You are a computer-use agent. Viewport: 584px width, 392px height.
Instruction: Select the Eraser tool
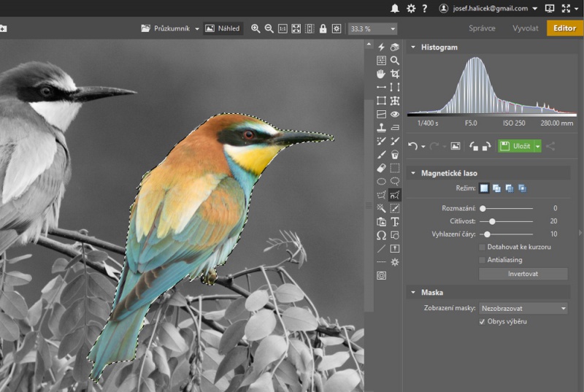pyautogui.click(x=381, y=168)
